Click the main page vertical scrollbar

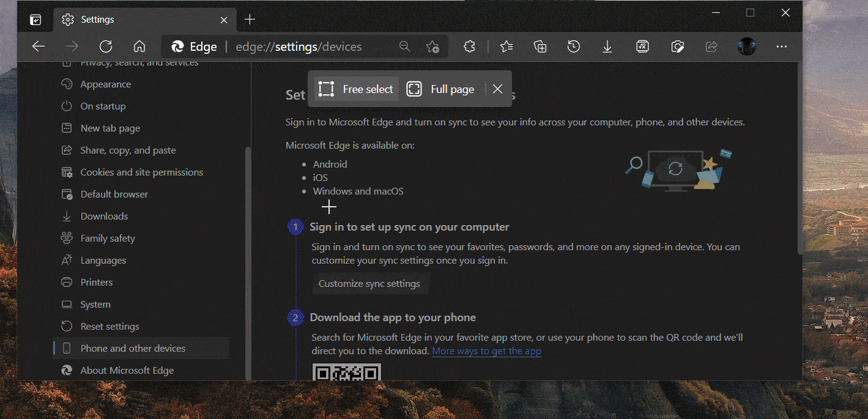799,159
